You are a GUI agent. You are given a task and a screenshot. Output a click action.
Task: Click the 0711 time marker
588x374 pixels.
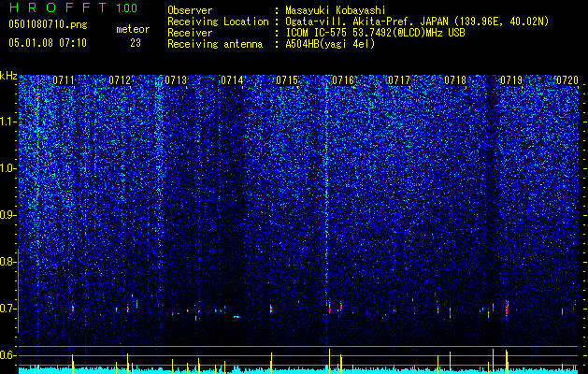[x=64, y=80]
